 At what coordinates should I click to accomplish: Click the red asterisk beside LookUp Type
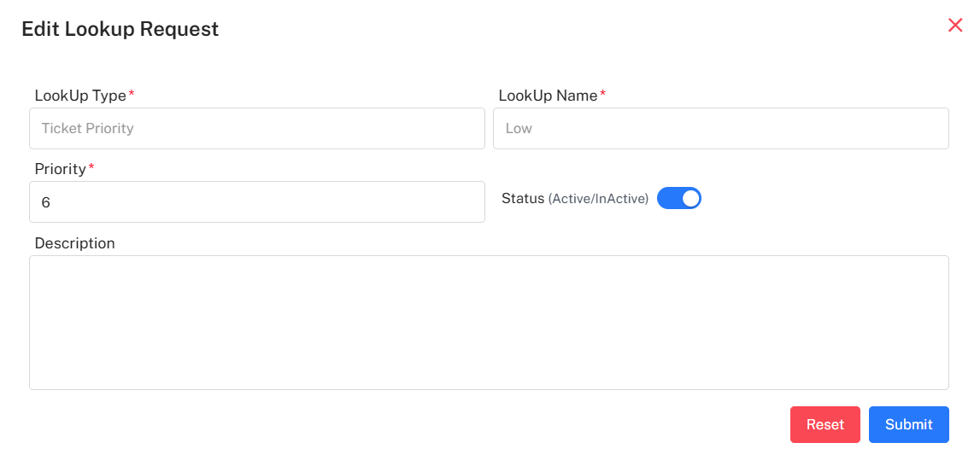(132, 95)
